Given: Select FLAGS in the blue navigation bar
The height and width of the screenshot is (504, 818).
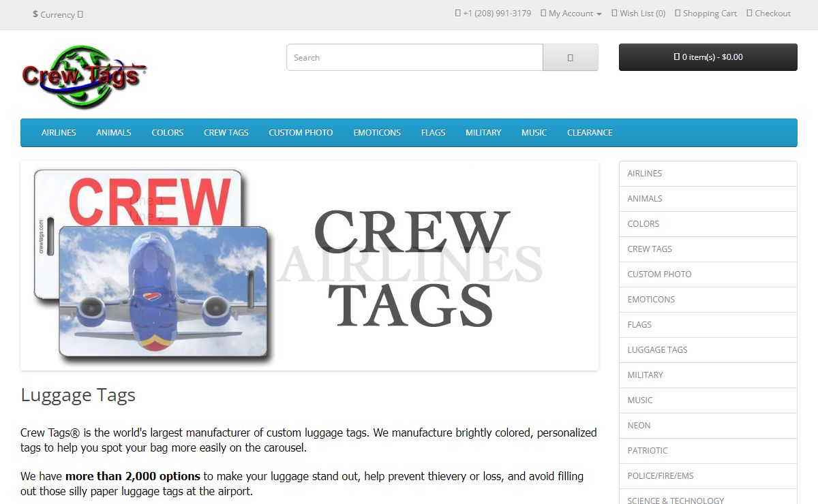Looking at the screenshot, I should (433, 133).
